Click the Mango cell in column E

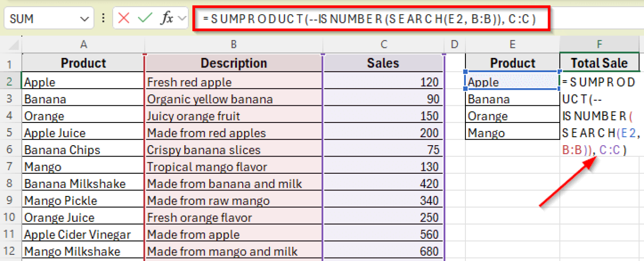[x=512, y=133]
